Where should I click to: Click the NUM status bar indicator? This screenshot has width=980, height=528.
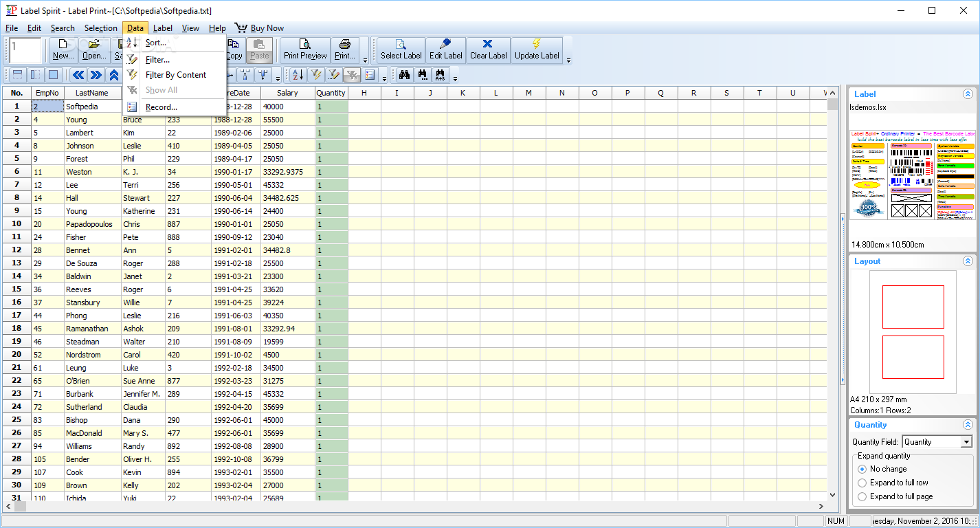[x=836, y=521]
